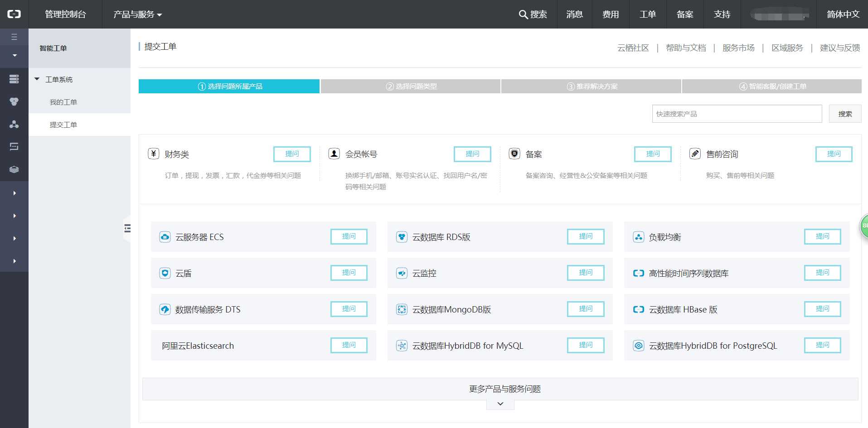This screenshot has width=868, height=428.
Task: Click 提问 for 售前咨询
Action: (x=834, y=154)
